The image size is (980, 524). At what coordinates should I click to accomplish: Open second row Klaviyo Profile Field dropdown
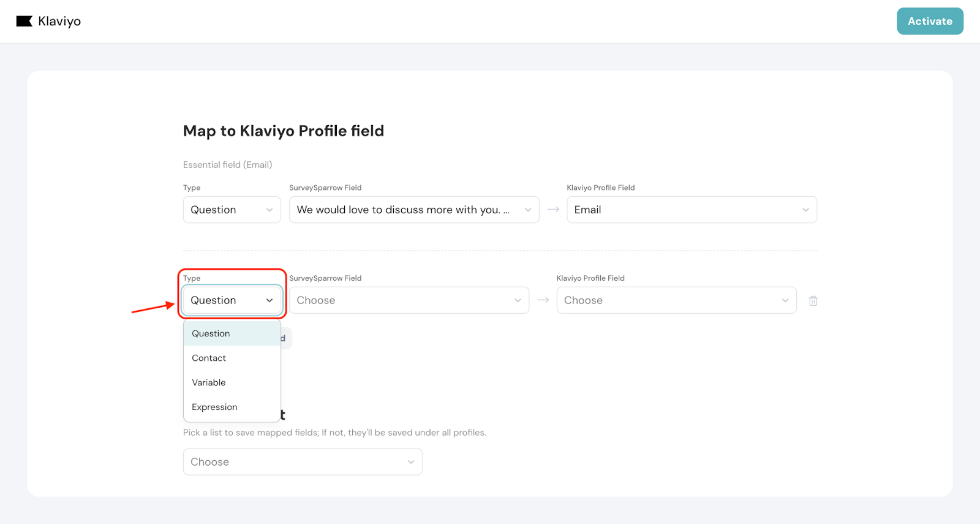coord(676,300)
